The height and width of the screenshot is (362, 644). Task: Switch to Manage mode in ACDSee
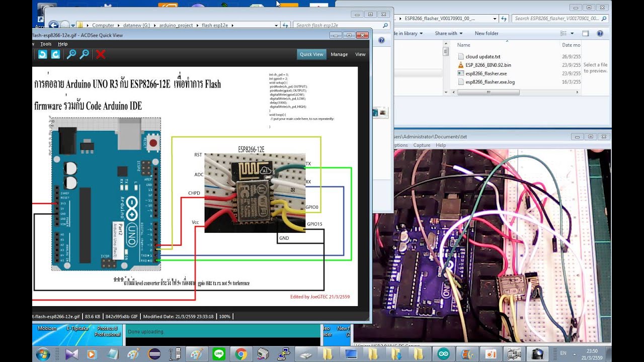339,54
